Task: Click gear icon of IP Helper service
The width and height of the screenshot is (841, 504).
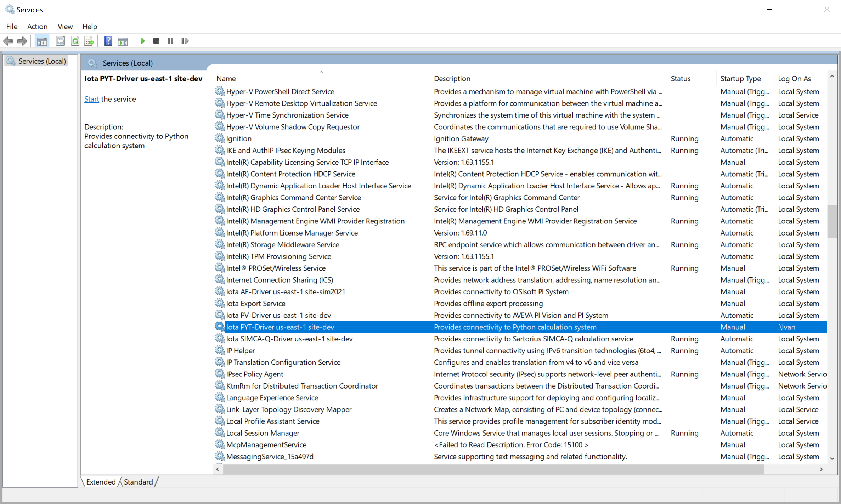Action: pos(220,350)
